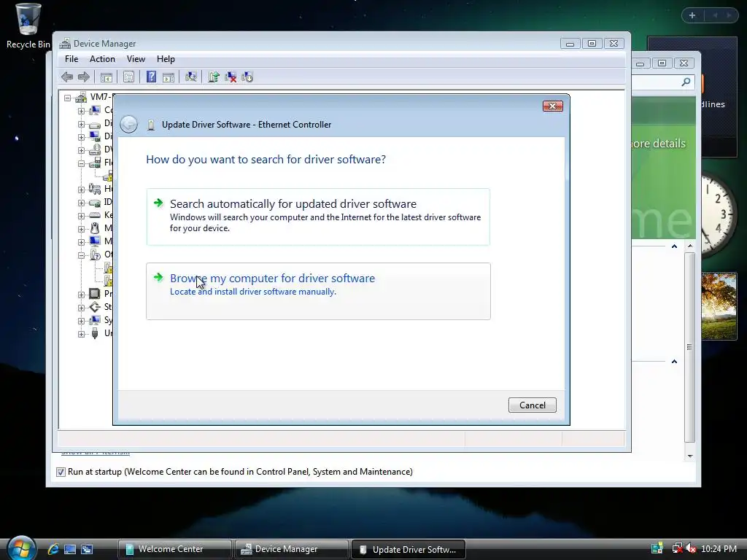The width and height of the screenshot is (747, 560).
Task: Select the root computer VM7 icon in tree
Action: click(x=81, y=97)
